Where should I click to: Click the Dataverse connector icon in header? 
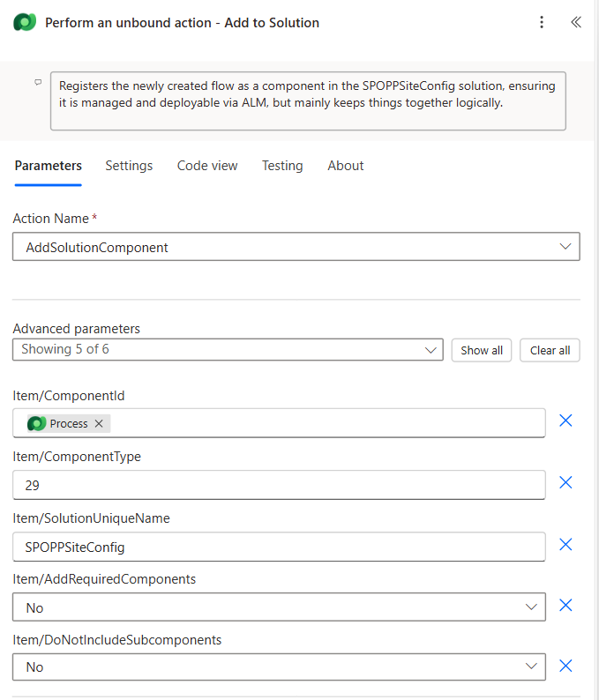click(x=25, y=22)
